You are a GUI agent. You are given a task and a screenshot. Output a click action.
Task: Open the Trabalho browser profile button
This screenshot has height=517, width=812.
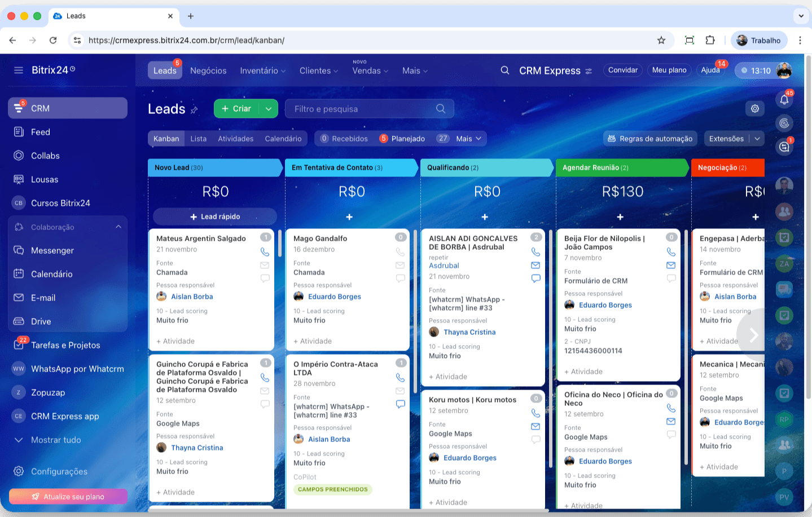(759, 40)
